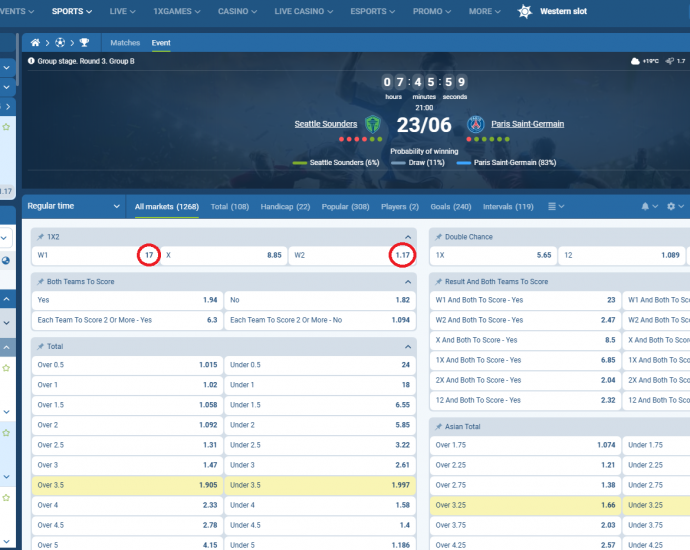The height and width of the screenshot is (550, 690).
Task: Collapse the 1X2 market section
Action: [408, 237]
